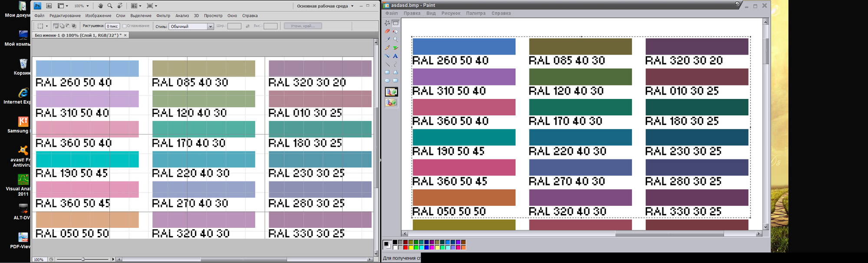The image size is (868, 263).
Task: Click the Zoom magnifier in Photoshop's top bar
Action: click(x=110, y=6)
